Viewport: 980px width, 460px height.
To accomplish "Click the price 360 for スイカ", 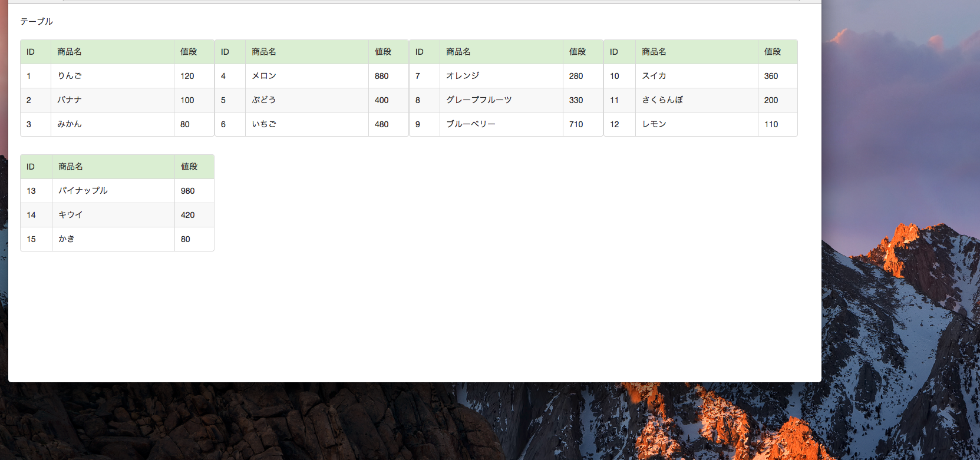I will [x=778, y=76].
